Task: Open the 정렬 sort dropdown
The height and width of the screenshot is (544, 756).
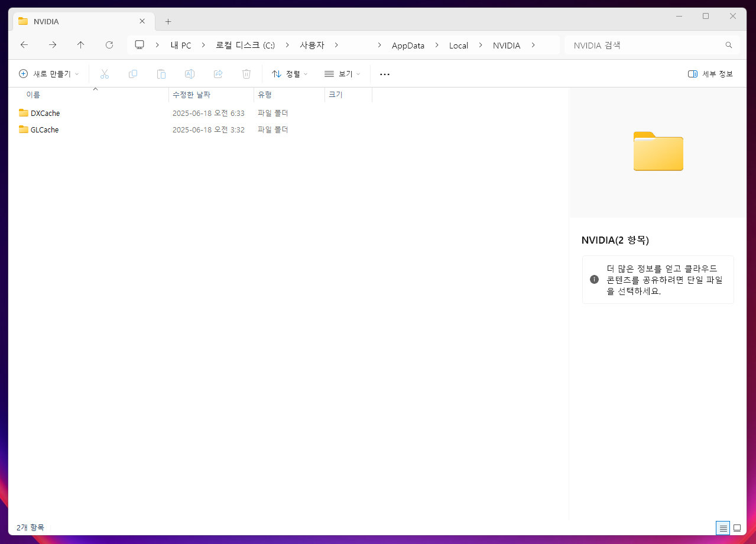Action: click(290, 74)
